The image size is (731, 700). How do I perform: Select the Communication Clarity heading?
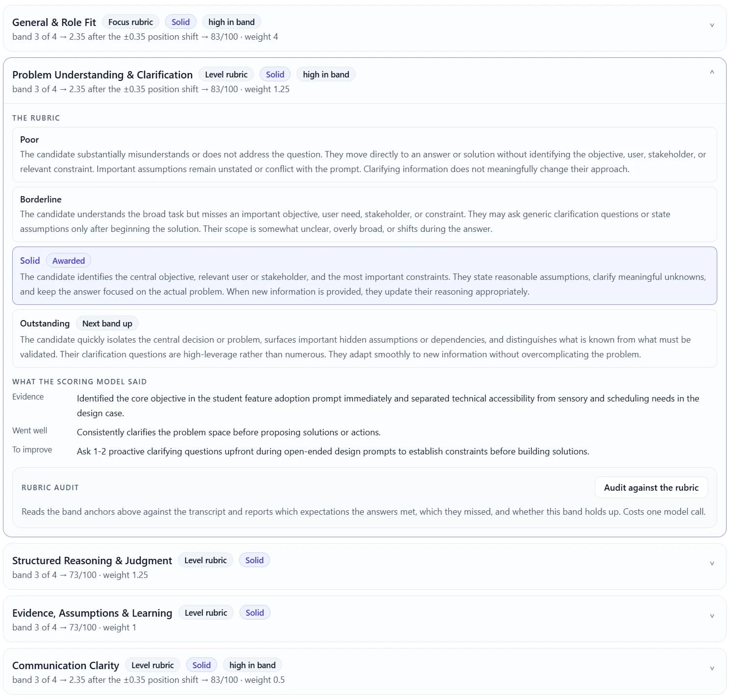[x=66, y=665]
